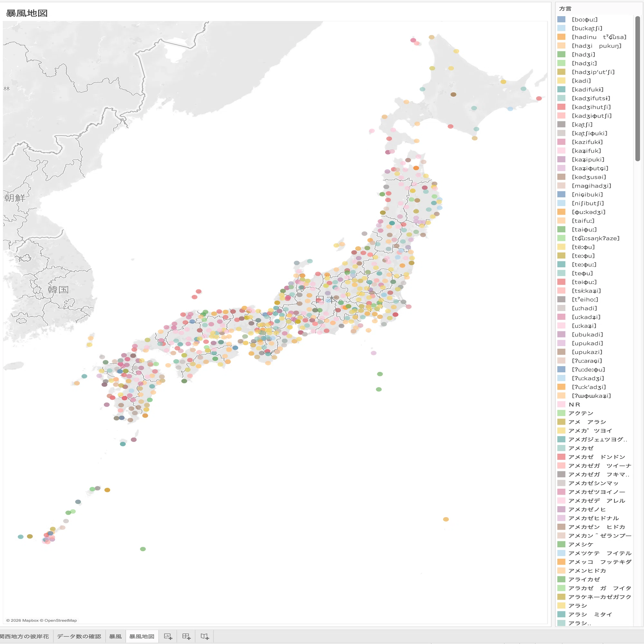Screen dimensions: 644x644
Task: Select the [hadʒip'ut'ʃi] legend label
Action: pos(593,72)
